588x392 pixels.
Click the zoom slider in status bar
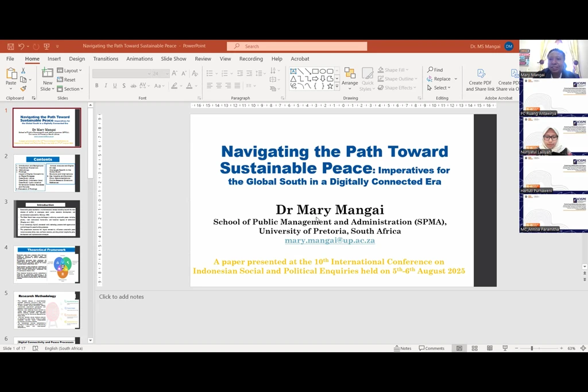(531, 348)
